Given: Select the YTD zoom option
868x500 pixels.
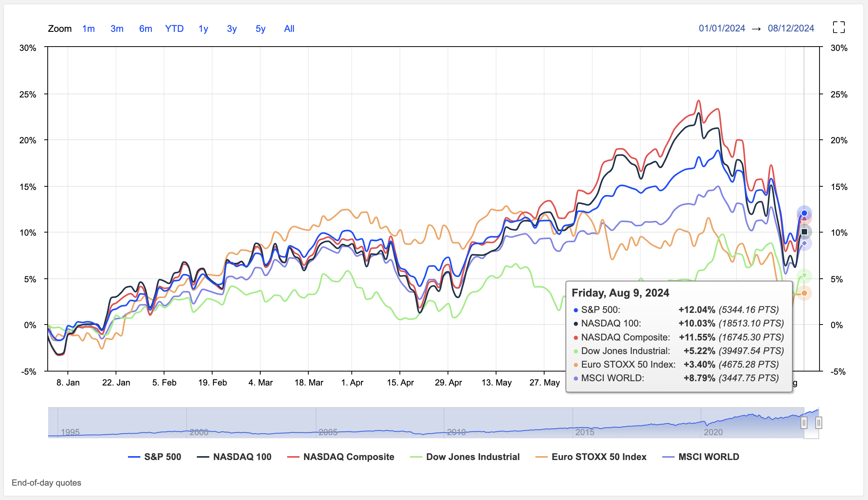Looking at the screenshot, I should 174,29.
